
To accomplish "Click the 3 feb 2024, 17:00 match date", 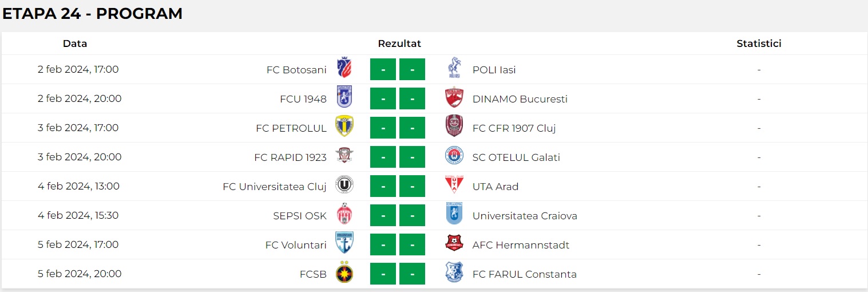I will point(78,128).
